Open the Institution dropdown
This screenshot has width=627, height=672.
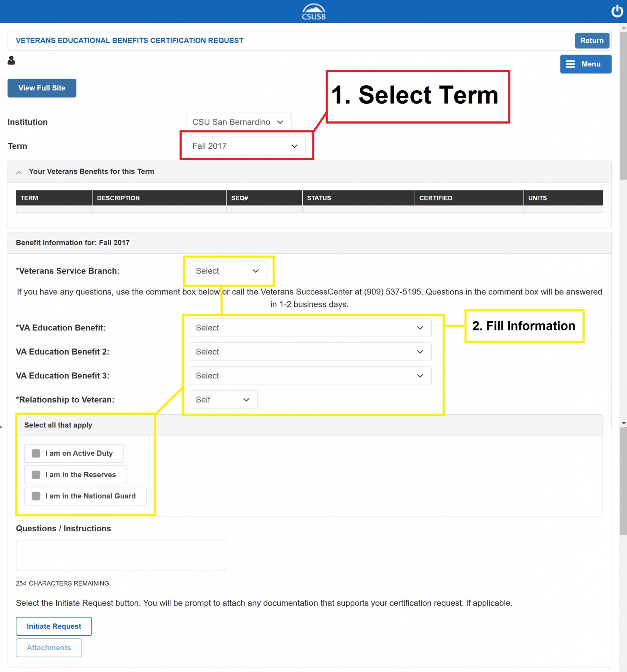239,122
